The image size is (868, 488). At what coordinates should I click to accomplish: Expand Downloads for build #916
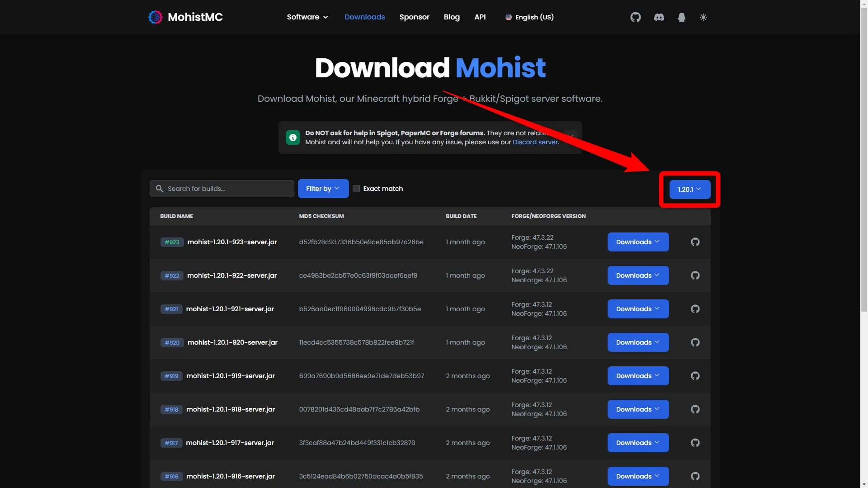(x=638, y=476)
